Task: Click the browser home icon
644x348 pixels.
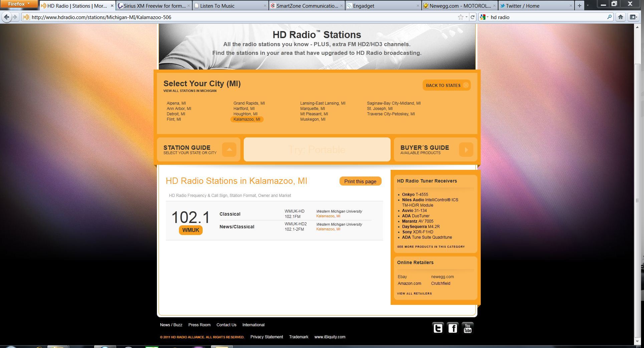Action: click(621, 17)
